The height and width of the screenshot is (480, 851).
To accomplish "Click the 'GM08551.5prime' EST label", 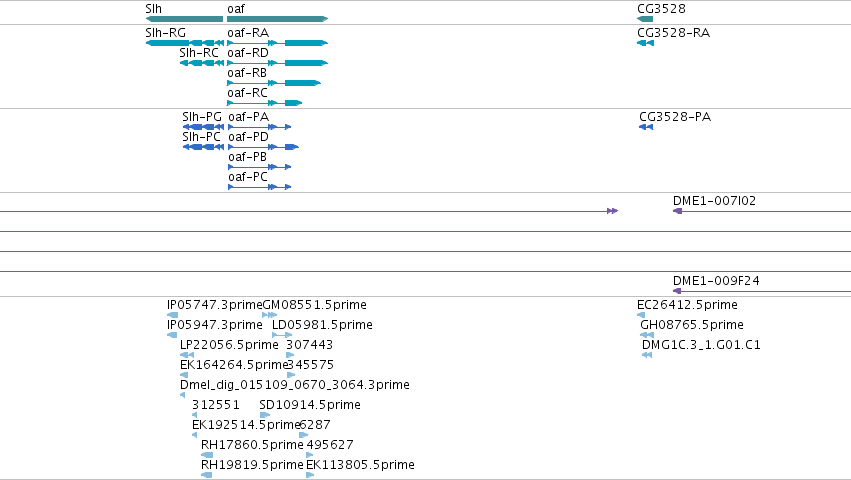I will pos(315,305).
